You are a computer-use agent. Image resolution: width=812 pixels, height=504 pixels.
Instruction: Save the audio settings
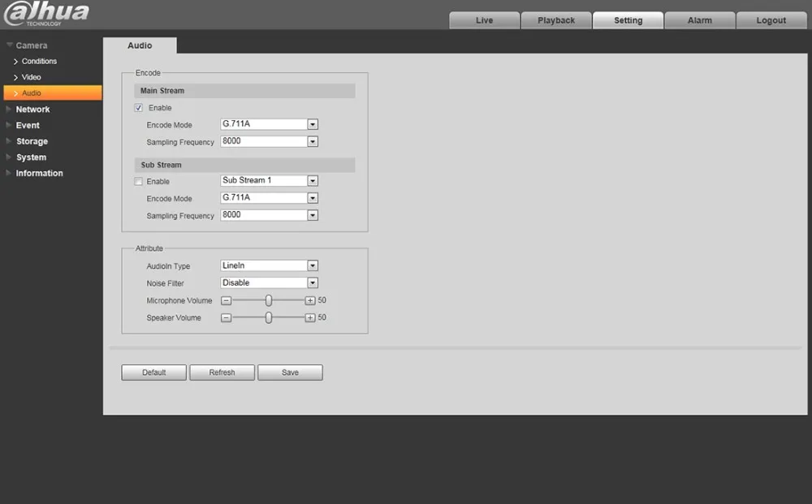[x=290, y=373]
